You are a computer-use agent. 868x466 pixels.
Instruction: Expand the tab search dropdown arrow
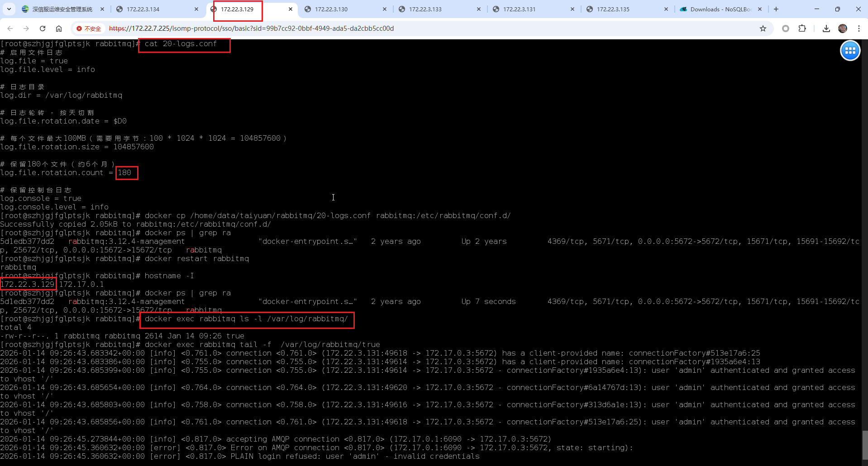coord(9,9)
